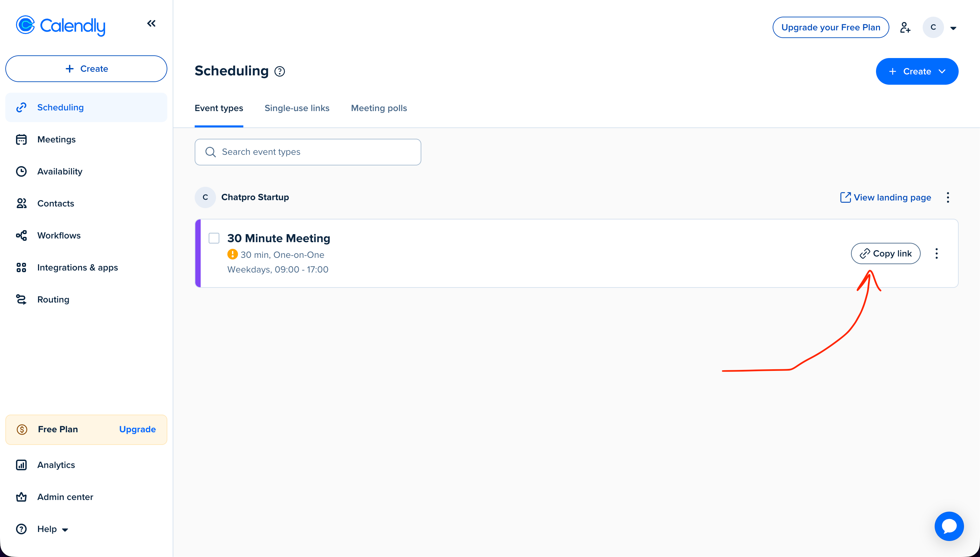Focus the Search event types field
This screenshot has height=557, width=980.
pos(308,152)
